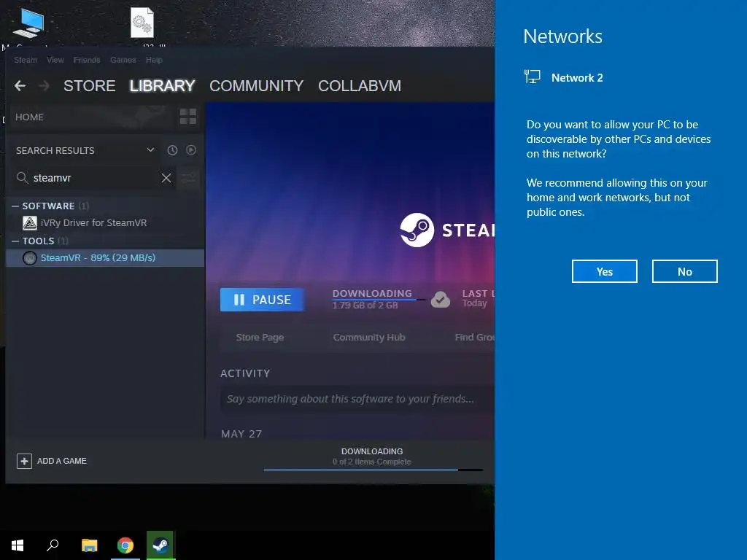
Task: Clear the steamvr search text
Action: (166, 178)
